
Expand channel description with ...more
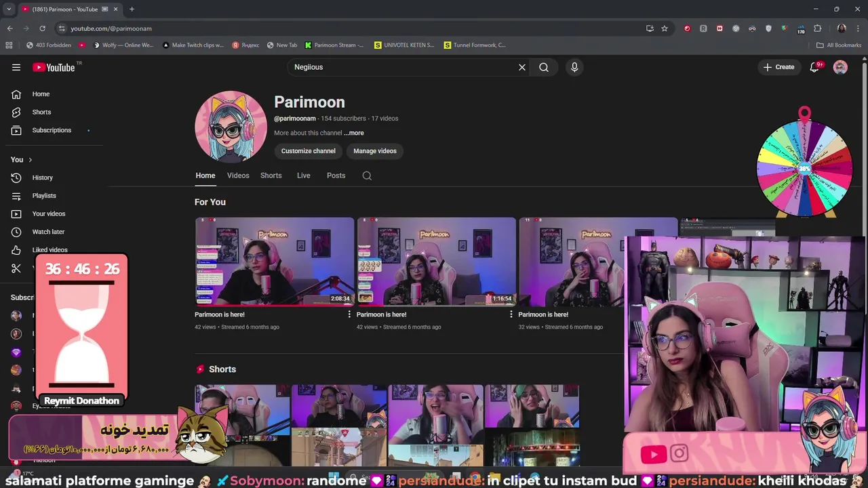[x=354, y=133]
